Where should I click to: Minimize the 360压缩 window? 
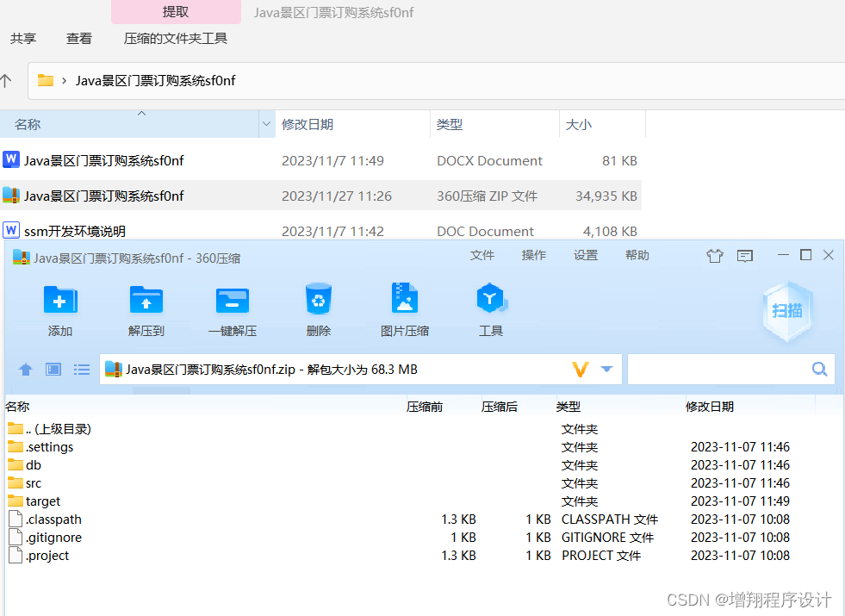pos(783,255)
